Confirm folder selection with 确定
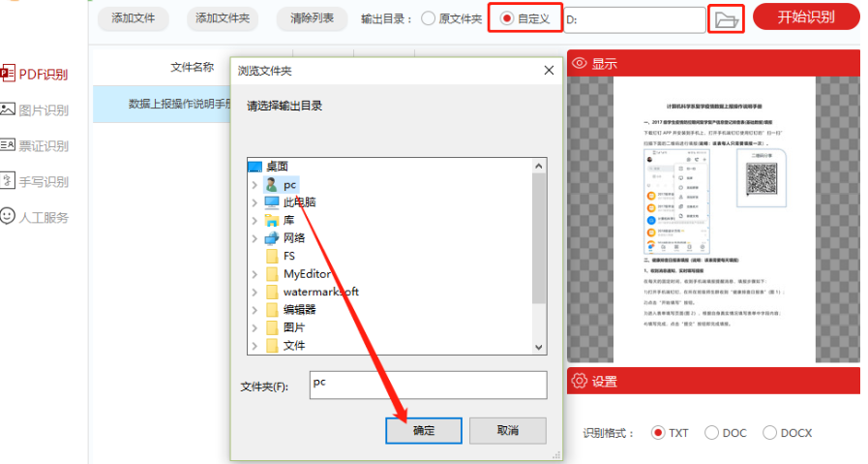This screenshot has width=868, height=464. pyautogui.click(x=424, y=430)
